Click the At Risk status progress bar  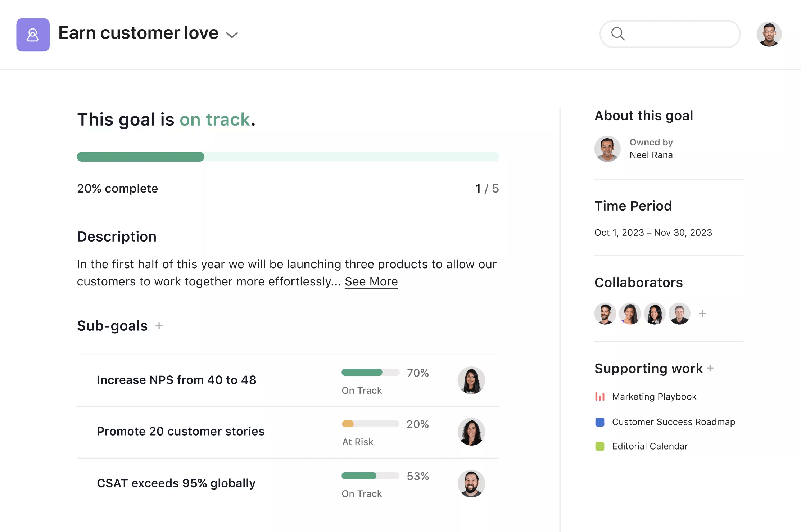370,424
